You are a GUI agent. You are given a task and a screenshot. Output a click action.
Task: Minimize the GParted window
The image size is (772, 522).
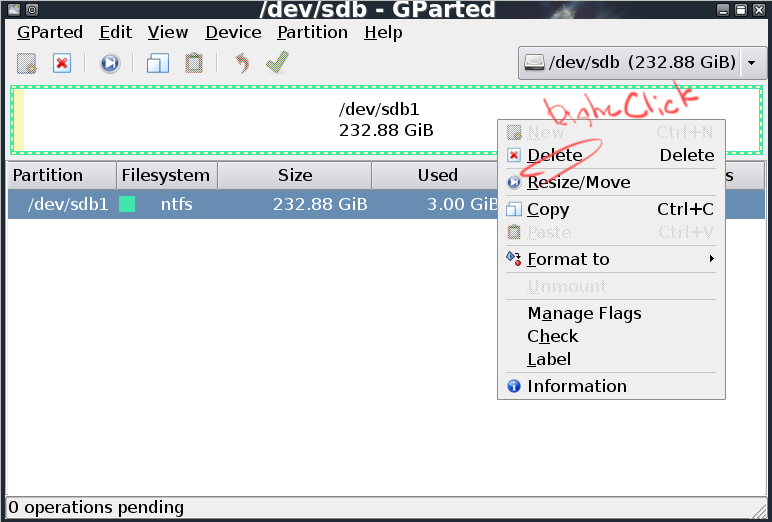click(x=723, y=9)
